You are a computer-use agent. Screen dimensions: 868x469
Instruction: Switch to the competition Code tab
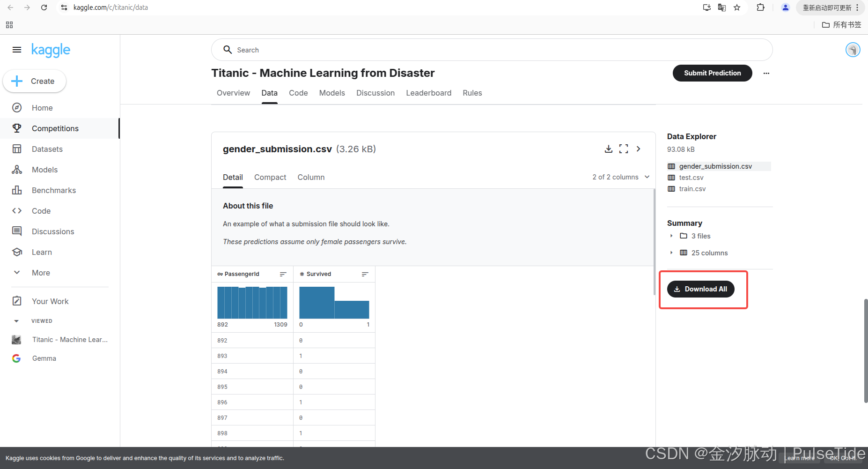tap(298, 93)
